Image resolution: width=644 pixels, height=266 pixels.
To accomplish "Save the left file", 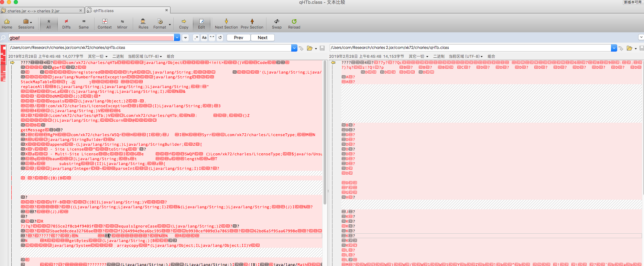I will click(322, 48).
